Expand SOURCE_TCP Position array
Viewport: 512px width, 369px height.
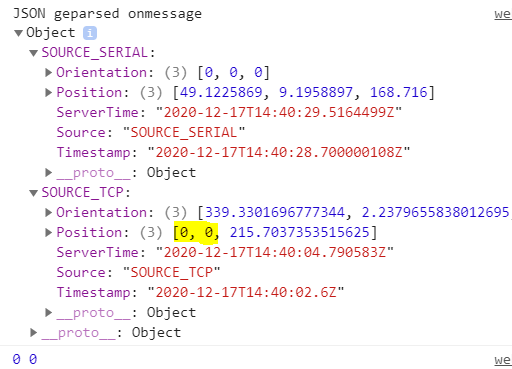tap(49, 232)
